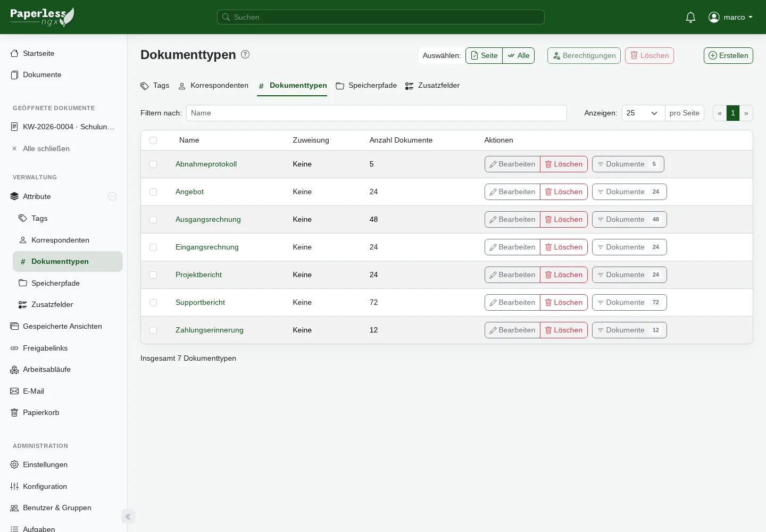Click the Arbeitsabläufe workflow icon
The height and width of the screenshot is (532, 766).
(x=14, y=370)
